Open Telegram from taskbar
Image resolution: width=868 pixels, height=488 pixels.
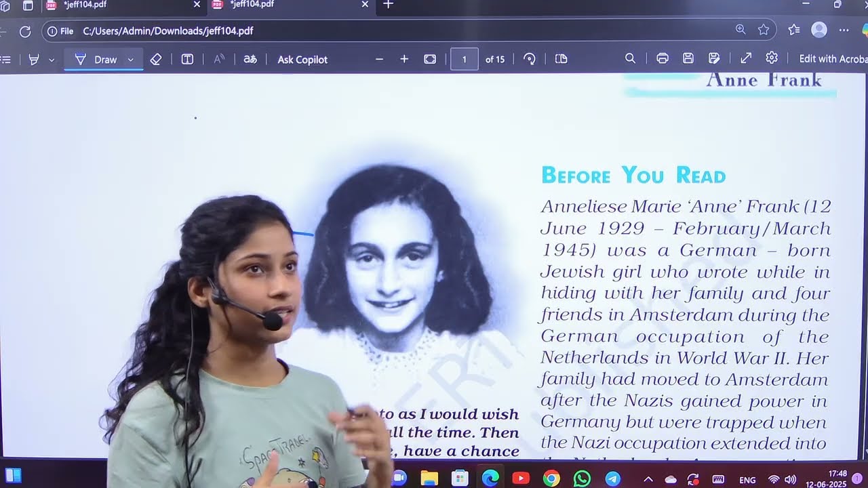click(612, 479)
